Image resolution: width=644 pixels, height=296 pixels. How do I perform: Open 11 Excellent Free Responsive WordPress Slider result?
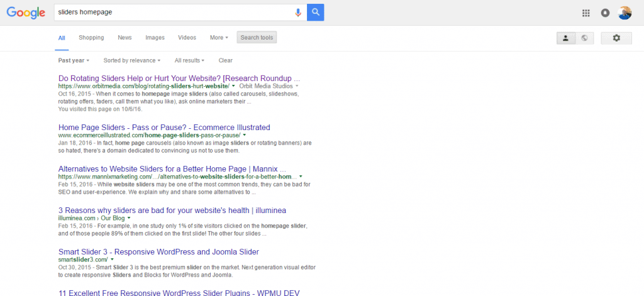pos(179,293)
